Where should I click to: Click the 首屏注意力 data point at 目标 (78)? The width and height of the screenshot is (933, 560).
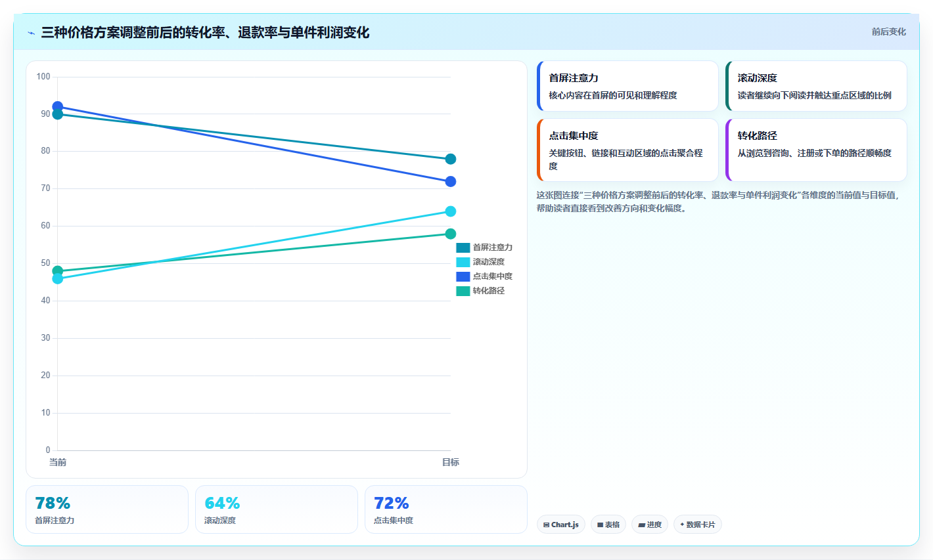click(x=451, y=159)
